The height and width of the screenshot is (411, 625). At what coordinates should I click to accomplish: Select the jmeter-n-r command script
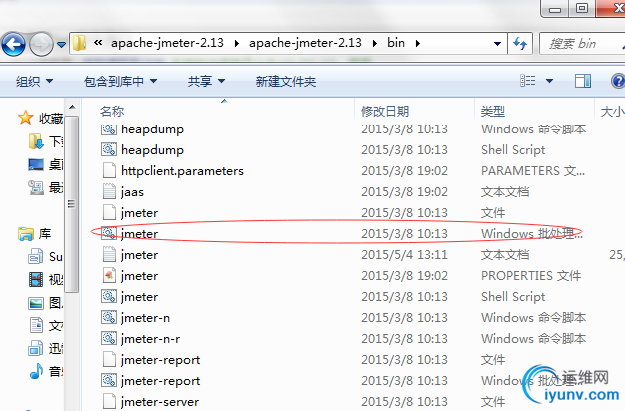[x=140, y=338]
